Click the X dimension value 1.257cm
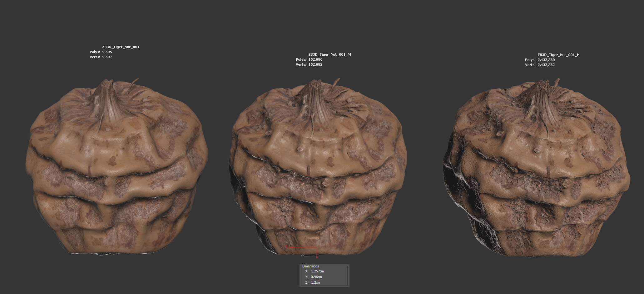Viewport: 644px width, 294px height. tap(317, 271)
